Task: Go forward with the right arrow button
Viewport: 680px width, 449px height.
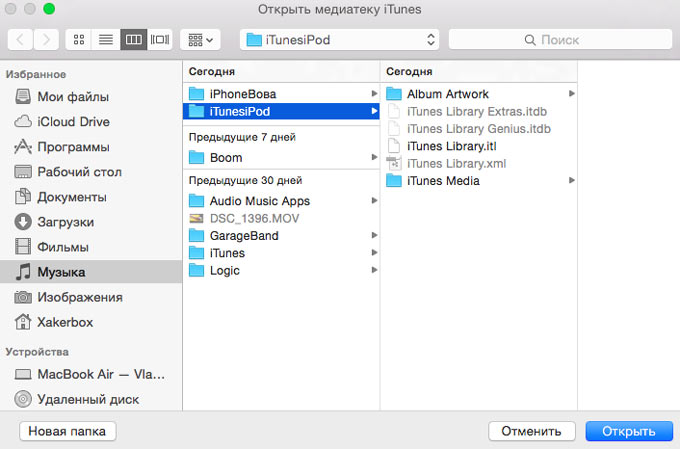Action: (x=46, y=40)
